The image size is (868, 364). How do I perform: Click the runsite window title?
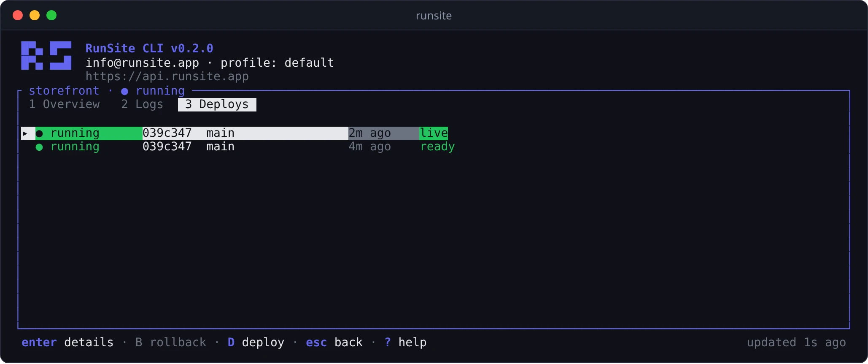(x=434, y=16)
